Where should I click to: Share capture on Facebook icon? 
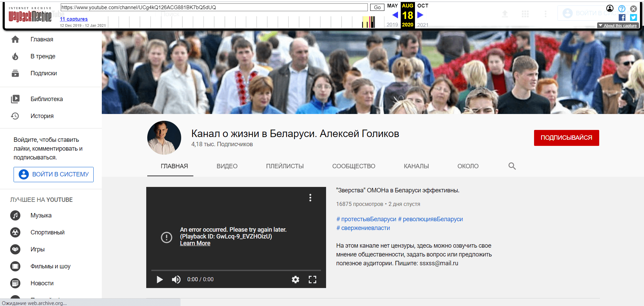[x=622, y=18]
